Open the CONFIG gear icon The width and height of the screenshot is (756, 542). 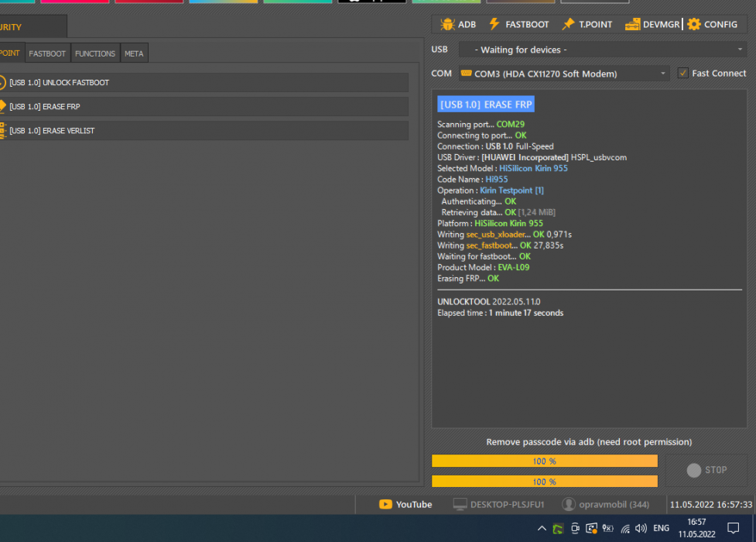click(694, 24)
